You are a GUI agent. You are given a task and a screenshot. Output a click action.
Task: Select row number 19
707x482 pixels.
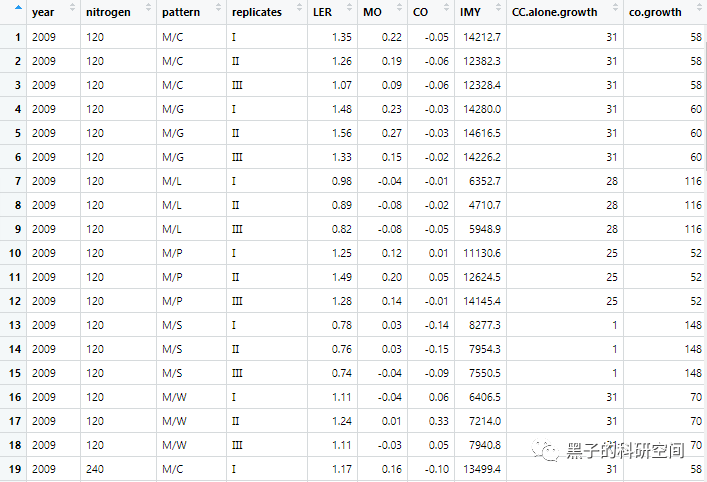pos(15,468)
